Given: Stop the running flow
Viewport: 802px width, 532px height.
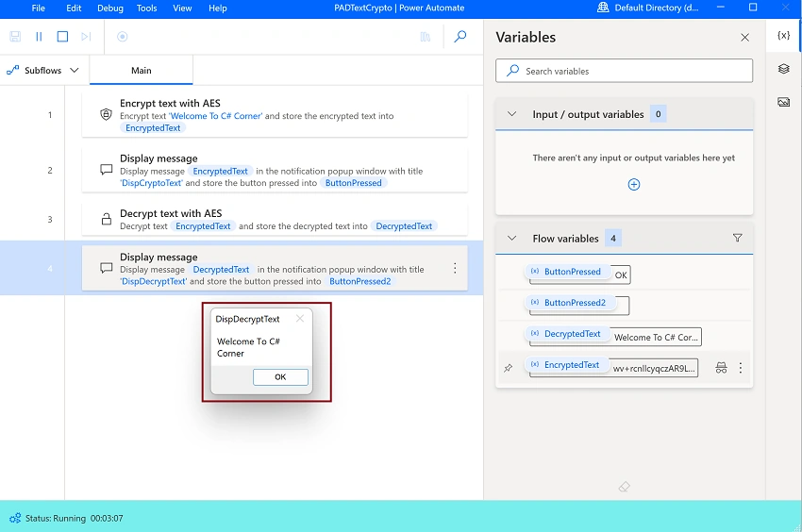Looking at the screenshot, I should [x=62, y=37].
